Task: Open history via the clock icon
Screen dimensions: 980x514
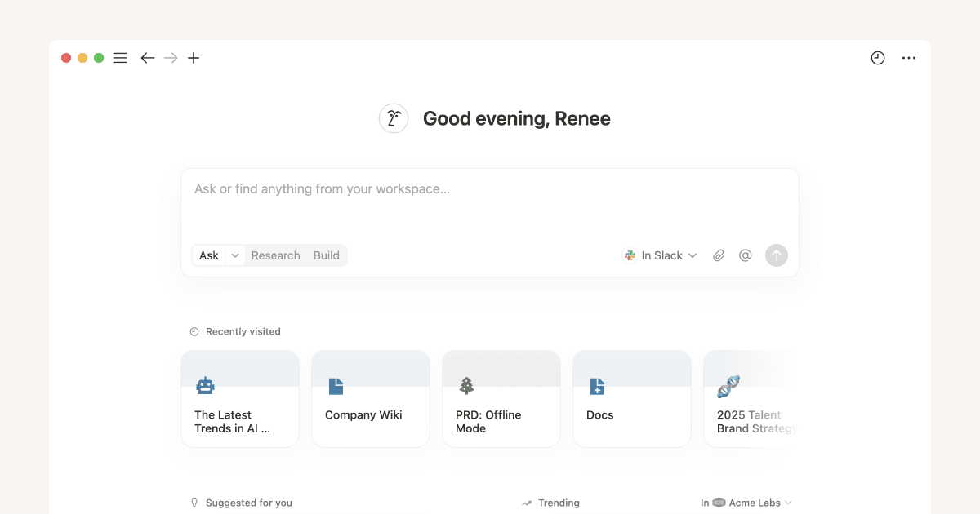Action: pos(877,58)
